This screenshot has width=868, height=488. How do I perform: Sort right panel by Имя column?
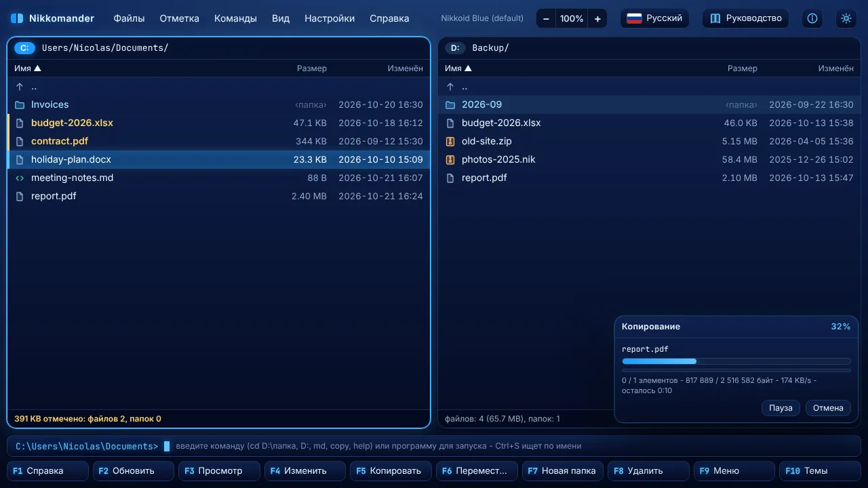[x=458, y=68]
